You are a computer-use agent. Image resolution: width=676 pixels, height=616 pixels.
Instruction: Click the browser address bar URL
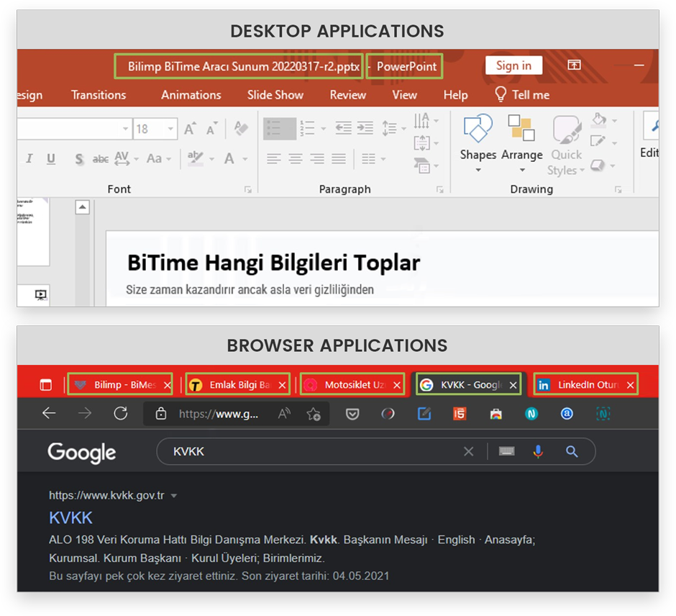coord(218,414)
